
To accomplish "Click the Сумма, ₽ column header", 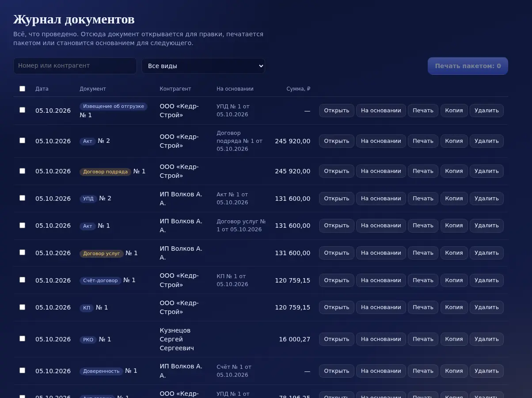I will click(x=298, y=89).
